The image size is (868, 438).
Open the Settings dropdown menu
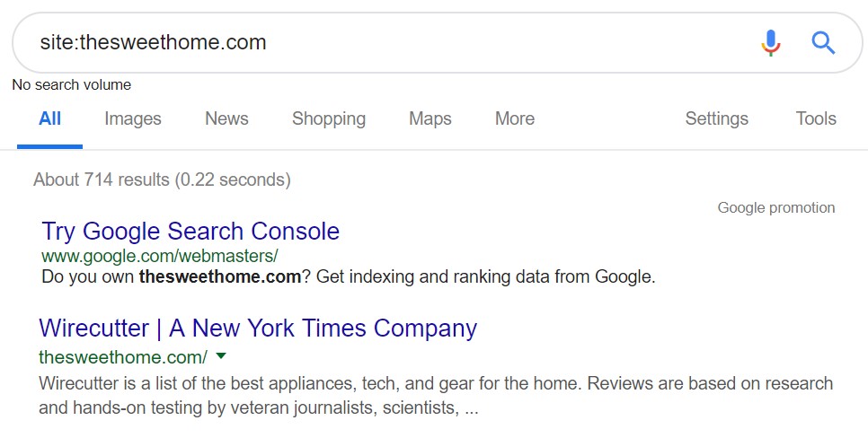[x=716, y=118]
